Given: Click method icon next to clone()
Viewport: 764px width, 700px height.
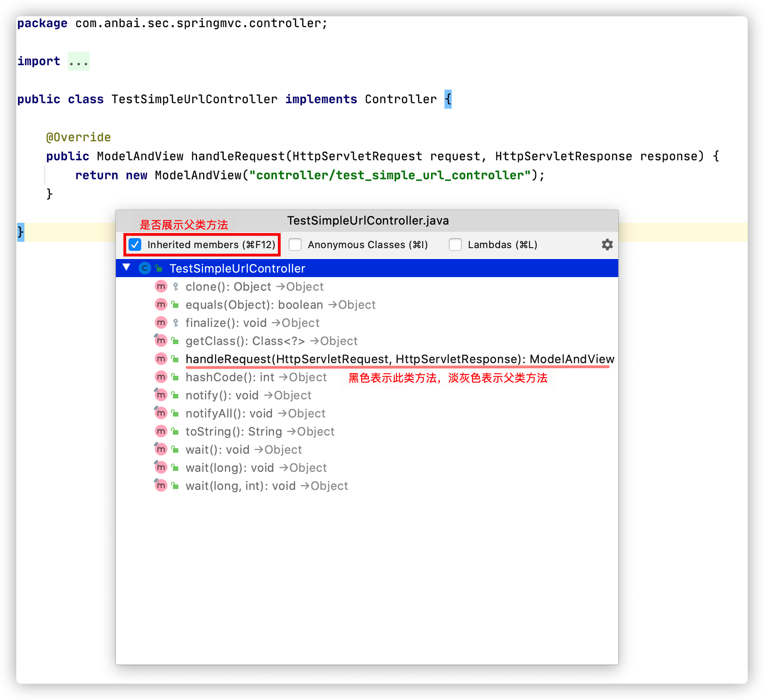Looking at the screenshot, I should pyautogui.click(x=161, y=287).
